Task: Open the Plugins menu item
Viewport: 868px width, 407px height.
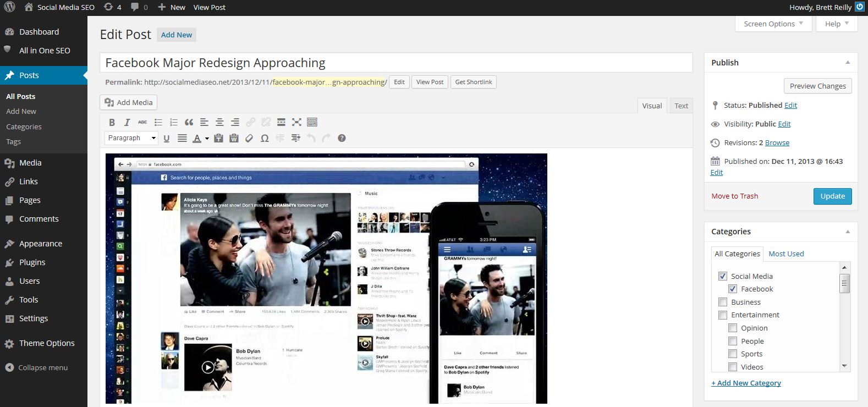Action: point(43,262)
